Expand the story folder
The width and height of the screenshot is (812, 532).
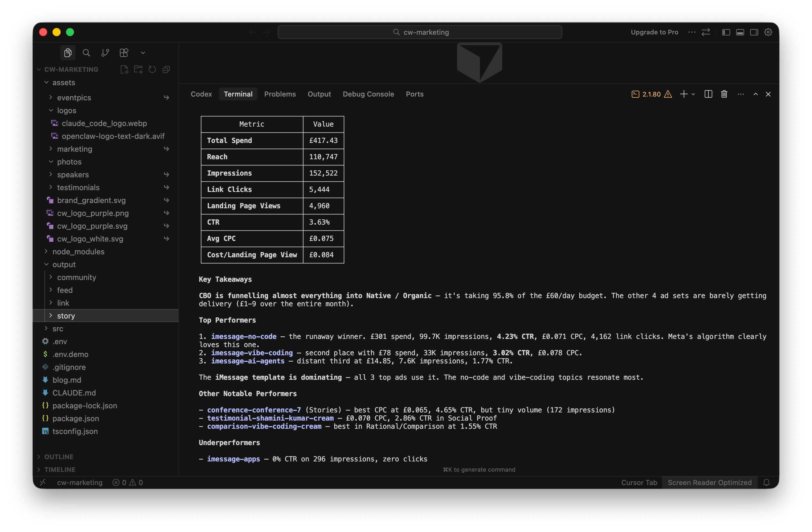[x=66, y=316]
